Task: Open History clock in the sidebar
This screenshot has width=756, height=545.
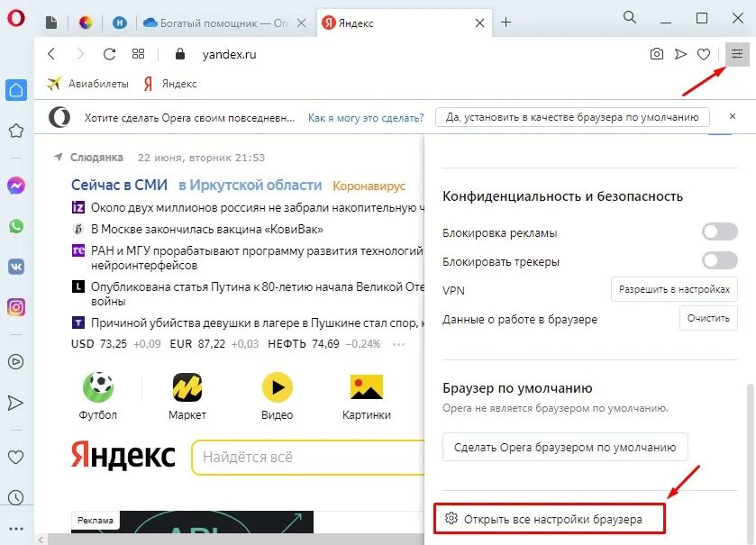Action: pyautogui.click(x=16, y=497)
